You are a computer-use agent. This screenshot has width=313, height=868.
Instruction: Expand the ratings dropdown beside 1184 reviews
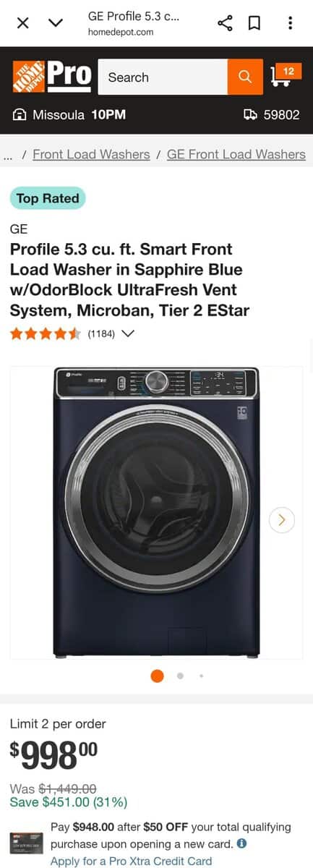[x=128, y=334]
